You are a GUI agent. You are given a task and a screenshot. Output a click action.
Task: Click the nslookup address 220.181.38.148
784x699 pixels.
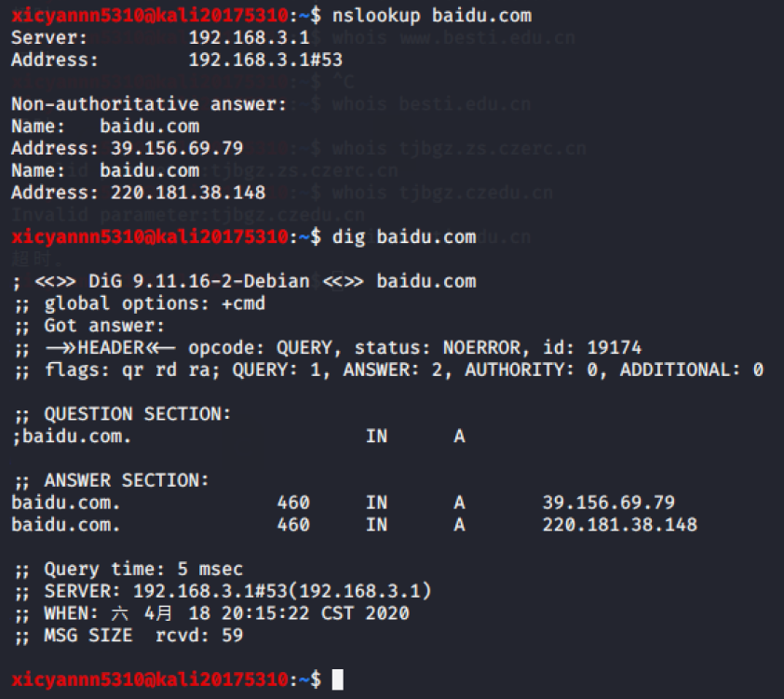188,193
